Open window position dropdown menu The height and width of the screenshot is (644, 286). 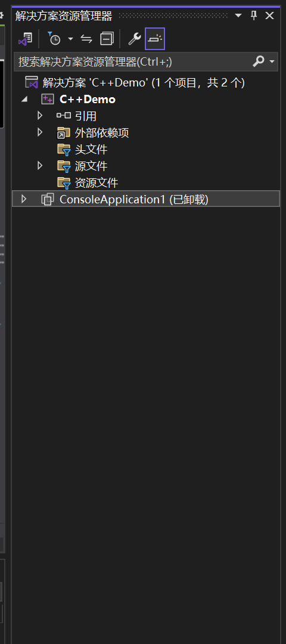(238, 16)
